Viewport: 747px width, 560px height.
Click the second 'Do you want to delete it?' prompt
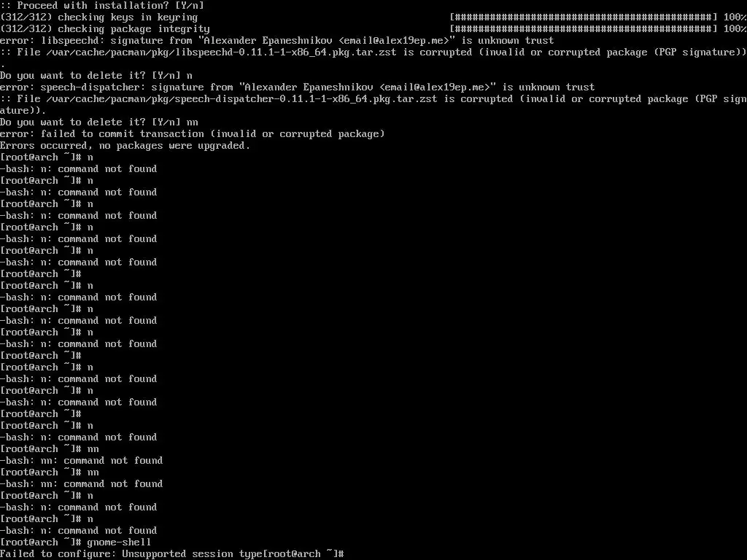click(x=99, y=122)
